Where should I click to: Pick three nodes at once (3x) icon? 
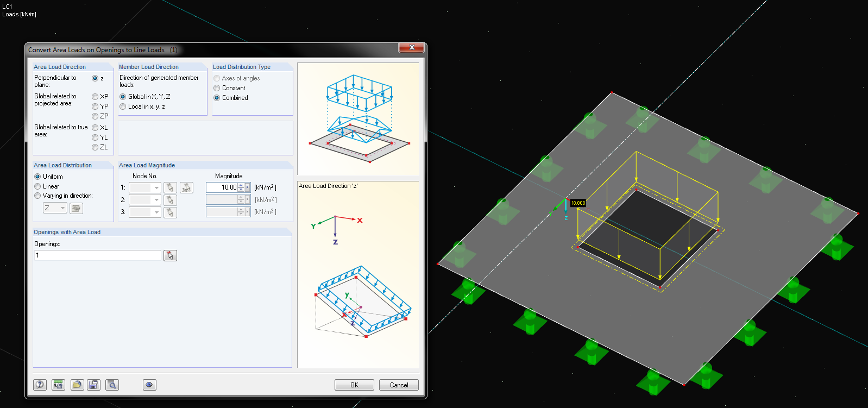click(186, 187)
